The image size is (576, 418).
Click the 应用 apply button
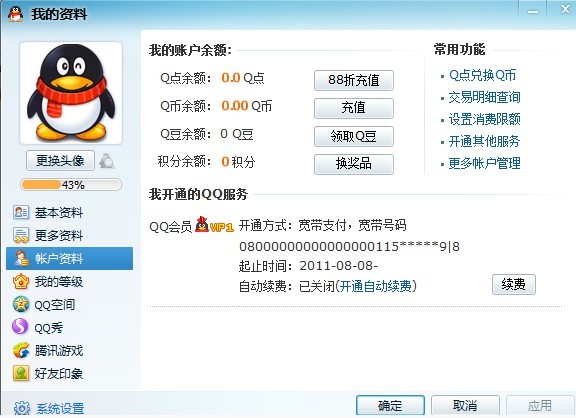point(540,406)
